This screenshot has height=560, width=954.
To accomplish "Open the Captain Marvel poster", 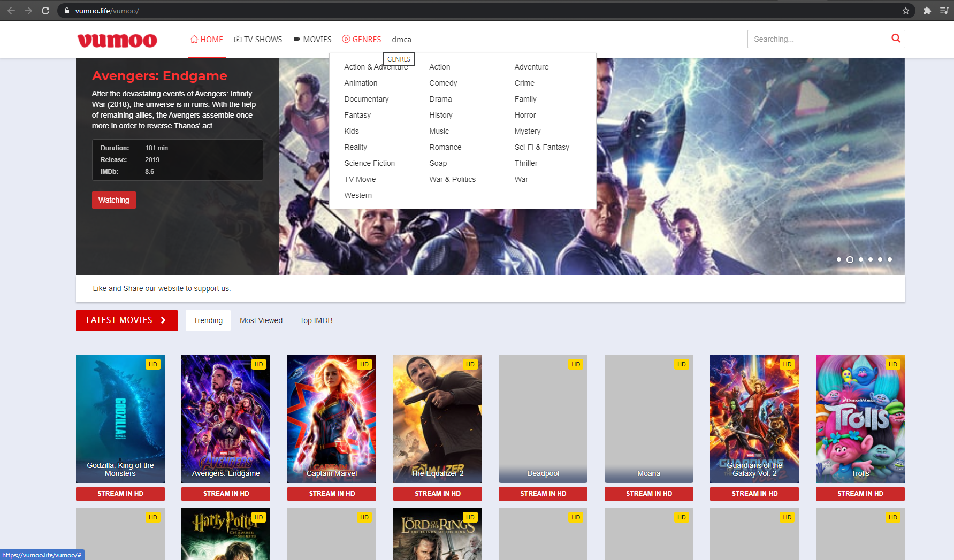I will coord(332,419).
